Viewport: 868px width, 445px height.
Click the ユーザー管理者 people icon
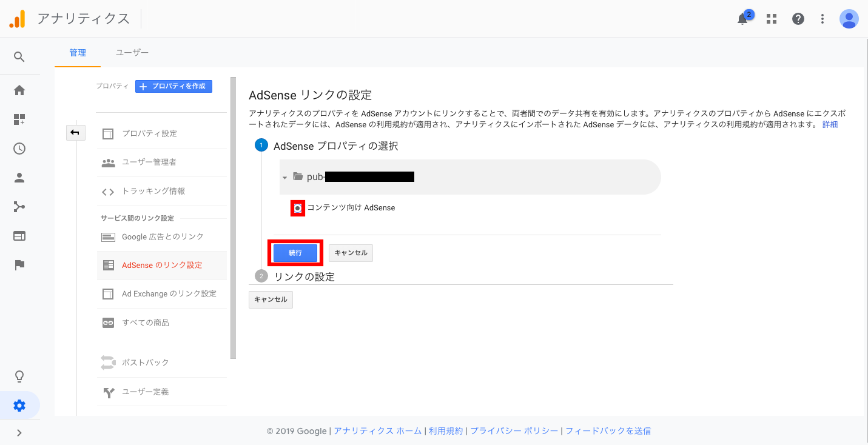(108, 162)
